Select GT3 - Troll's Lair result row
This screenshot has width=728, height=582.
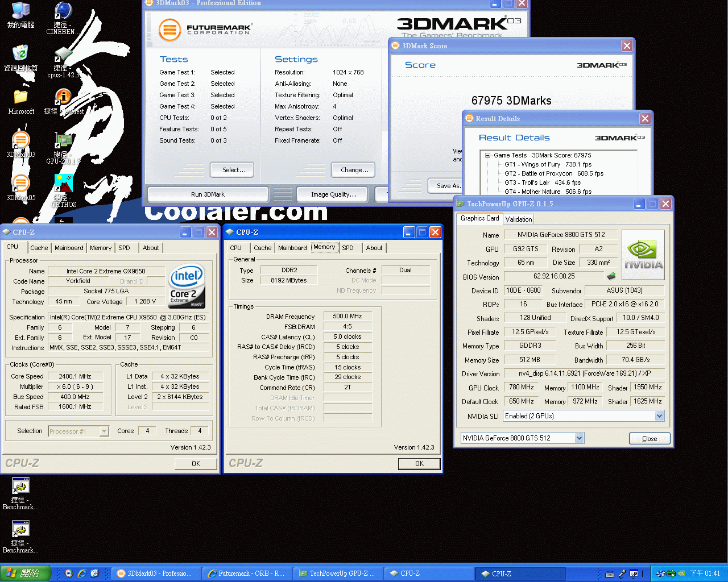[x=543, y=182]
